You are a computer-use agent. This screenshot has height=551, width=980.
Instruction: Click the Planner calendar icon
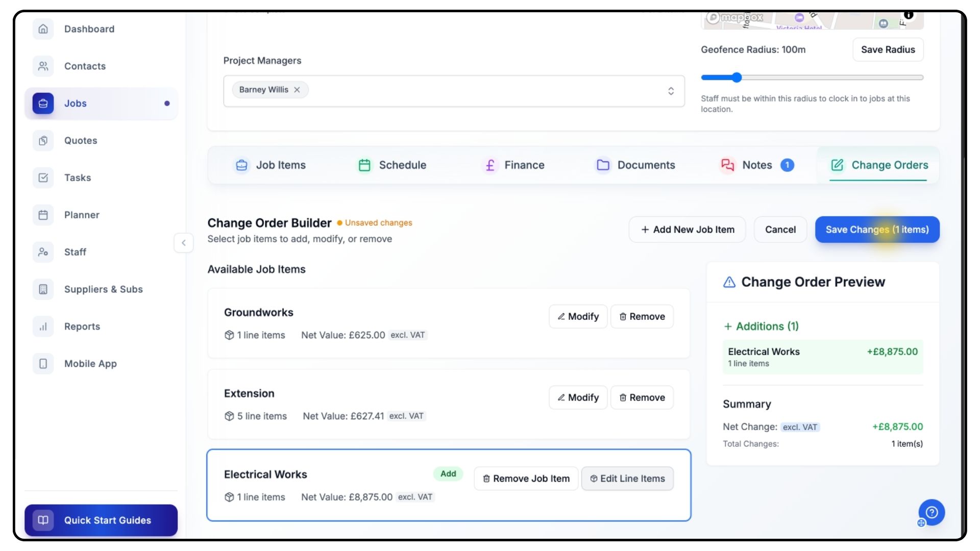click(43, 215)
